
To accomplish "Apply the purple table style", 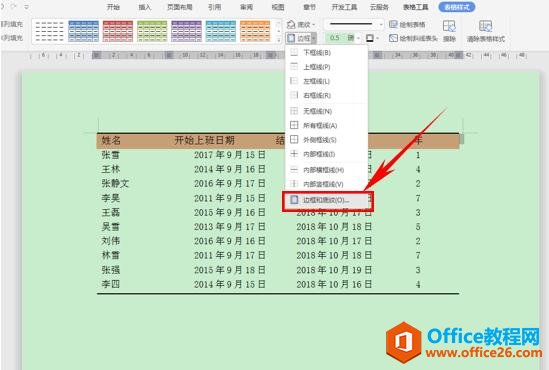I will coord(187,31).
